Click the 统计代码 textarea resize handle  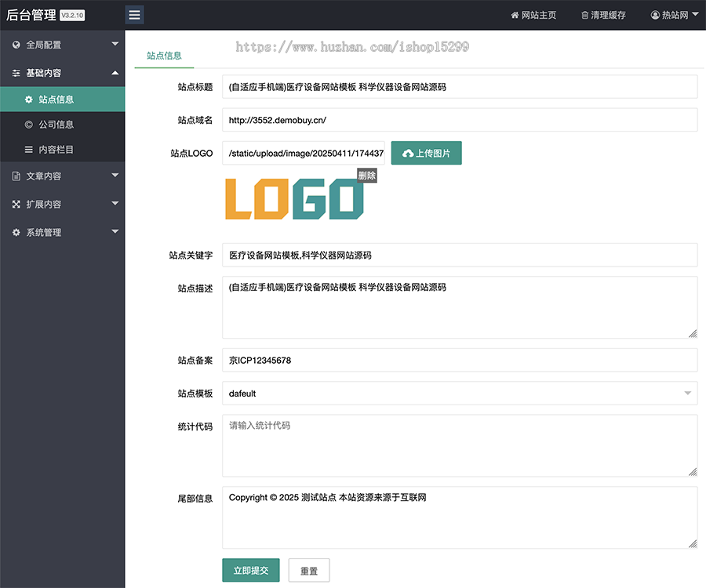693,472
